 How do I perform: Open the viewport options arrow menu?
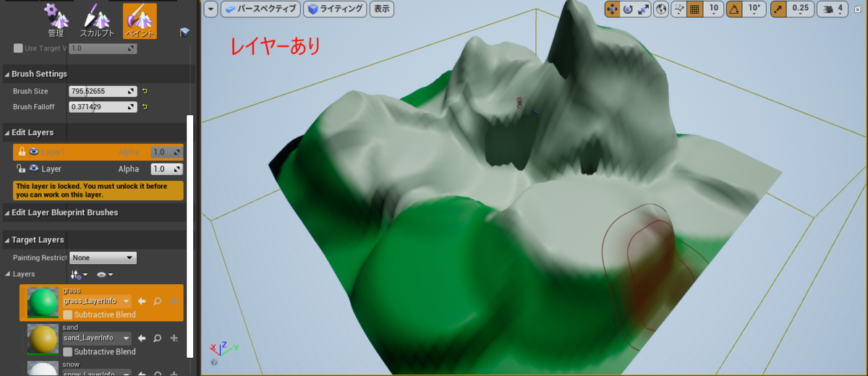click(210, 9)
